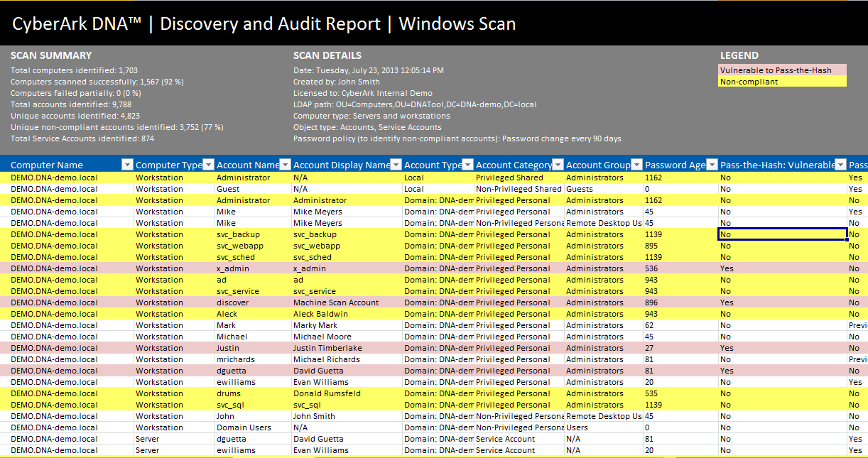Open the Computer Name filter dropdown
The image size is (868, 458).
[127, 165]
